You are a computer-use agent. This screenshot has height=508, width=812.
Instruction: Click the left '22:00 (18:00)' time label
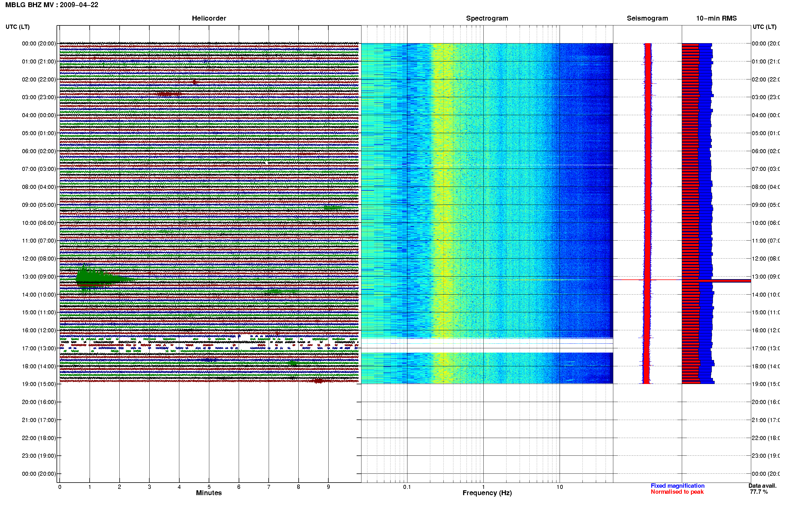point(39,438)
